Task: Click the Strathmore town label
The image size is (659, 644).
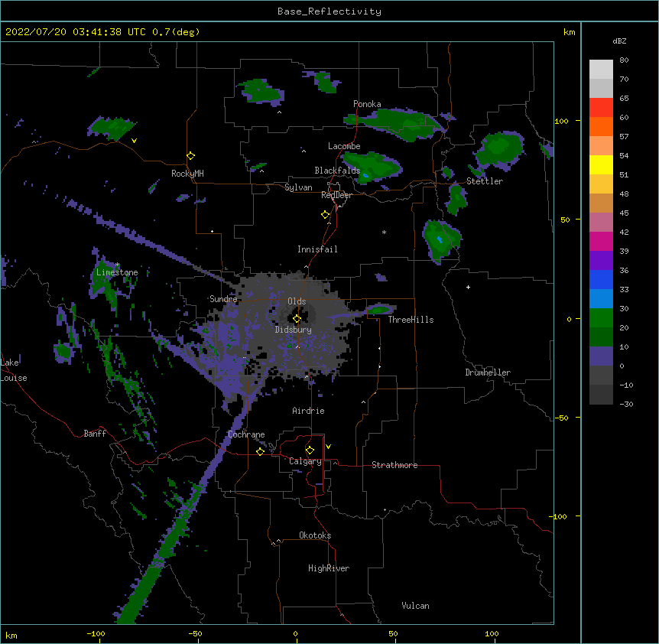Action: point(394,465)
